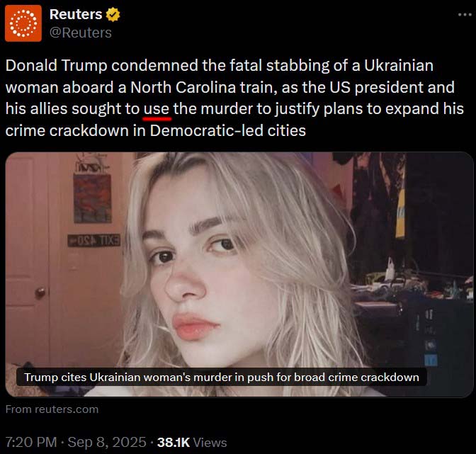Select the "Sep 8, 2025" date
The image size is (476, 454).
tap(108, 442)
